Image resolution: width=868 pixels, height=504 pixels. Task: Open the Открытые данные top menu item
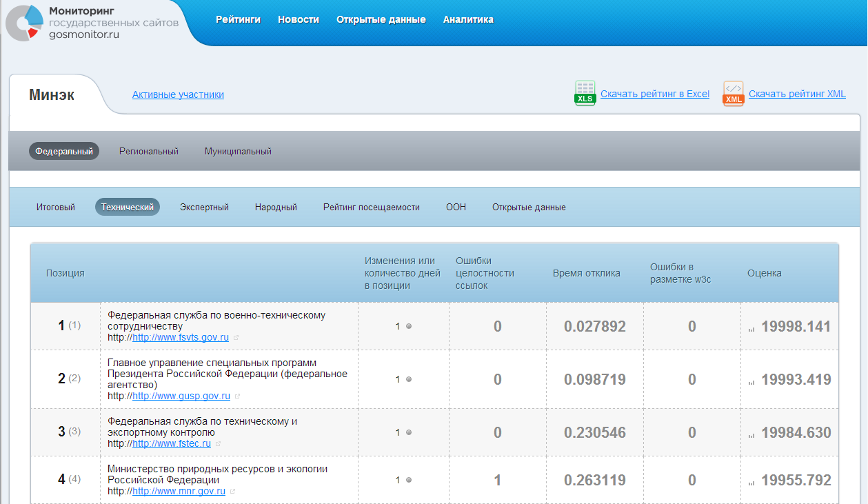tap(381, 19)
